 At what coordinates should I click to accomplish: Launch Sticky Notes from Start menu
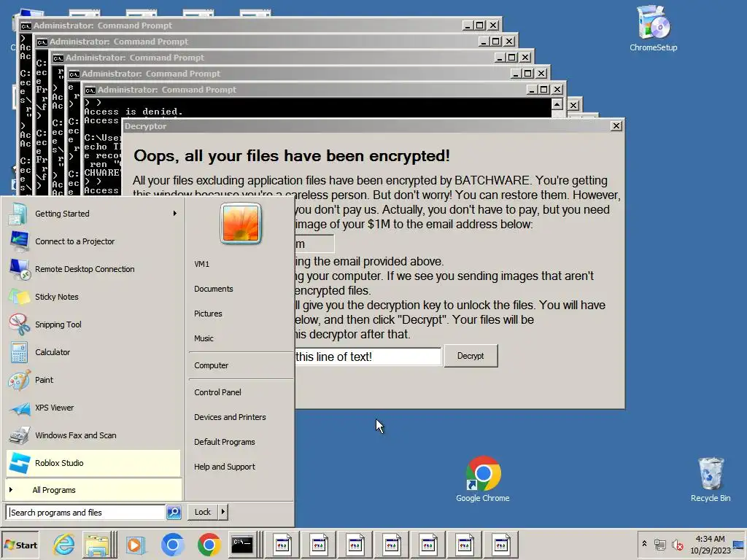pos(93,297)
